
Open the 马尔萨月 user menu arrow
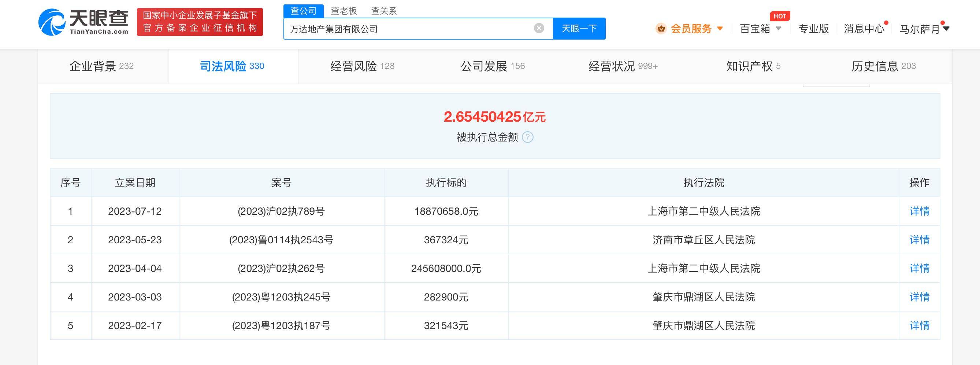pos(946,29)
